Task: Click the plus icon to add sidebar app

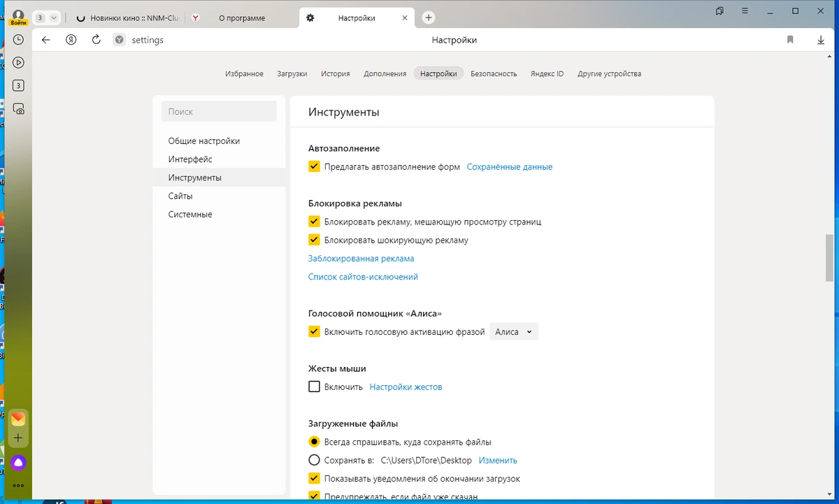Action: tap(18, 438)
